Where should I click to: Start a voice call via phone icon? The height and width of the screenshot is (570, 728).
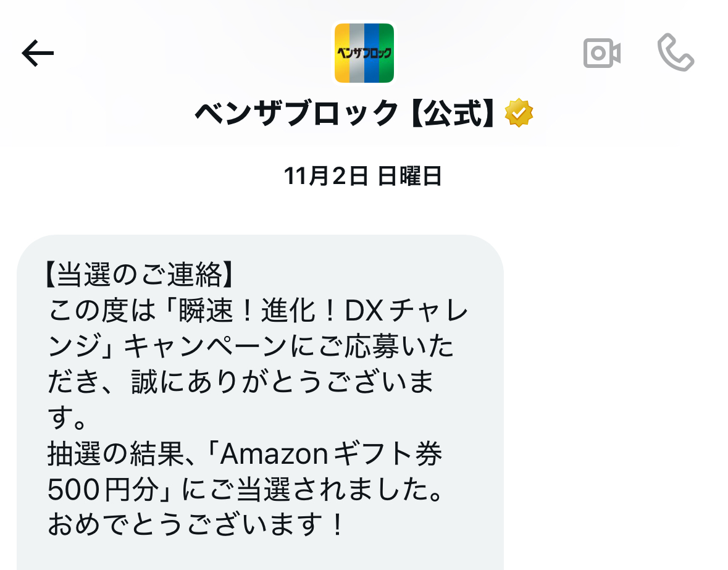[676, 52]
